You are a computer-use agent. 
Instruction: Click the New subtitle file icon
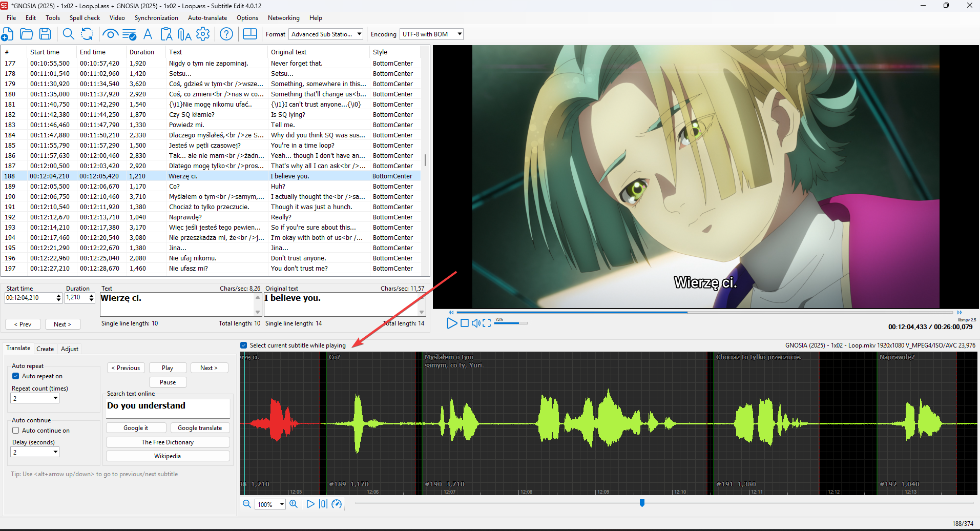(x=8, y=34)
